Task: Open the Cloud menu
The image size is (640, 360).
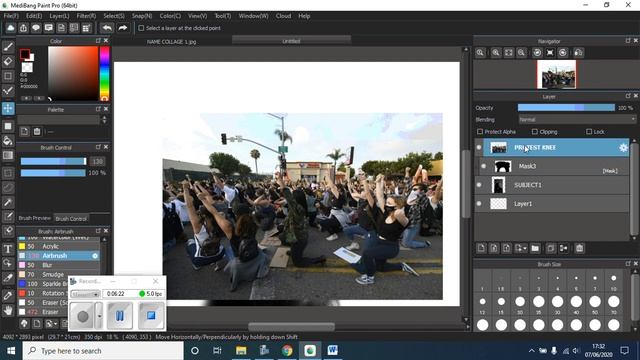Action: (283, 16)
